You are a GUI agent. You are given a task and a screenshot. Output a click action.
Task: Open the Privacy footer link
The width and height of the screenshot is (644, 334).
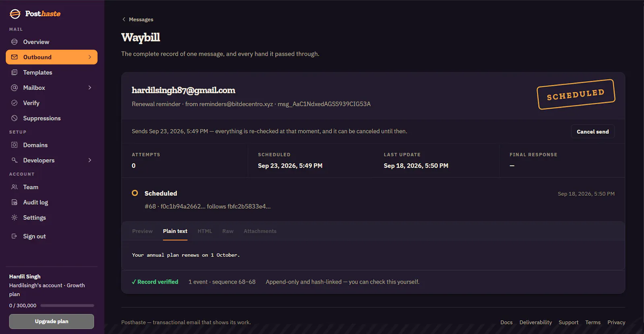pyautogui.click(x=616, y=322)
